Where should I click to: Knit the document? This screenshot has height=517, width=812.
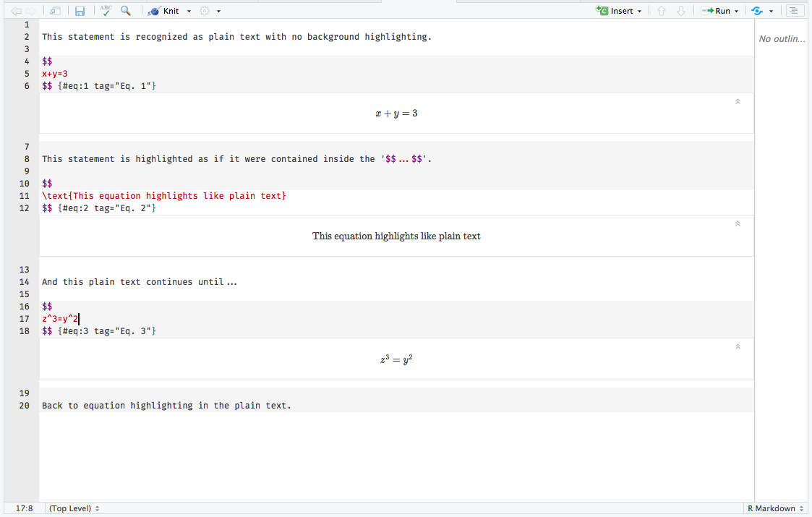(165, 10)
